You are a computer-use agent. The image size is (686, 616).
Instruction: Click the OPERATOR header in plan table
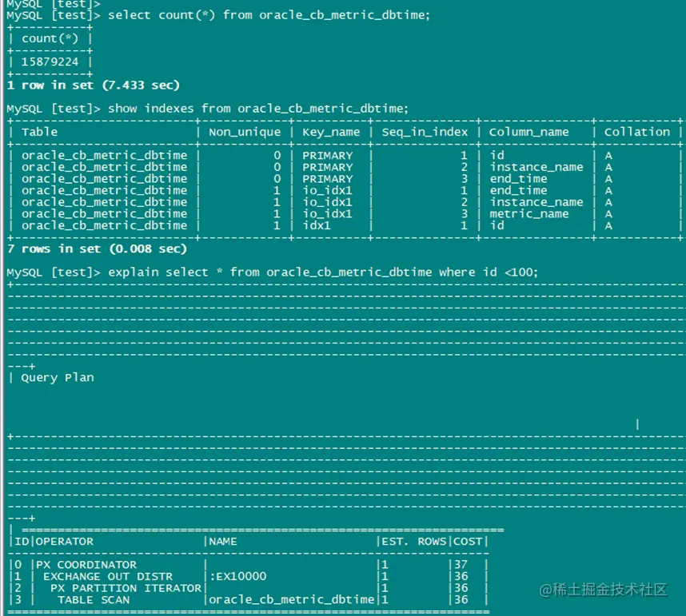point(64,542)
